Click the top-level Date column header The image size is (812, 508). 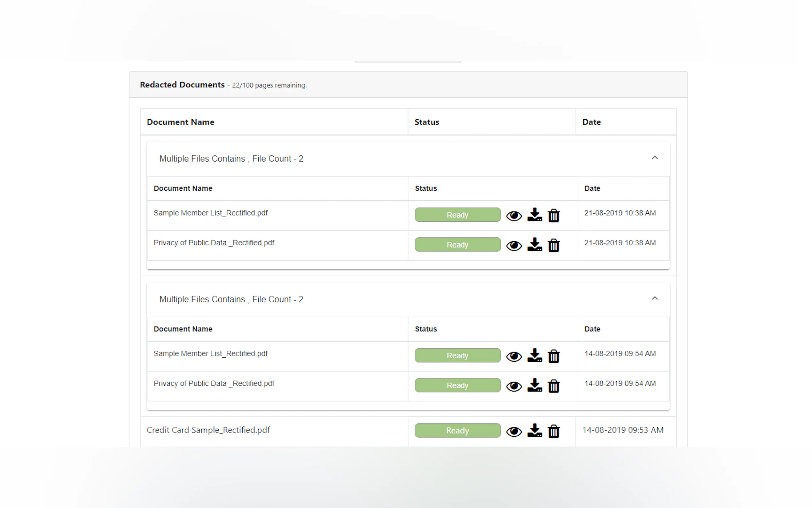tap(591, 122)
